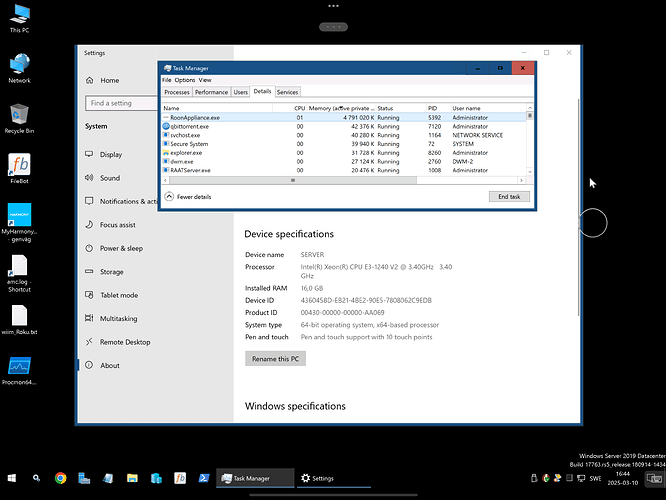The width and height of the screenshot is (666, 500).
Task: Launch FileBot from desktop
Action: (20, 169)
